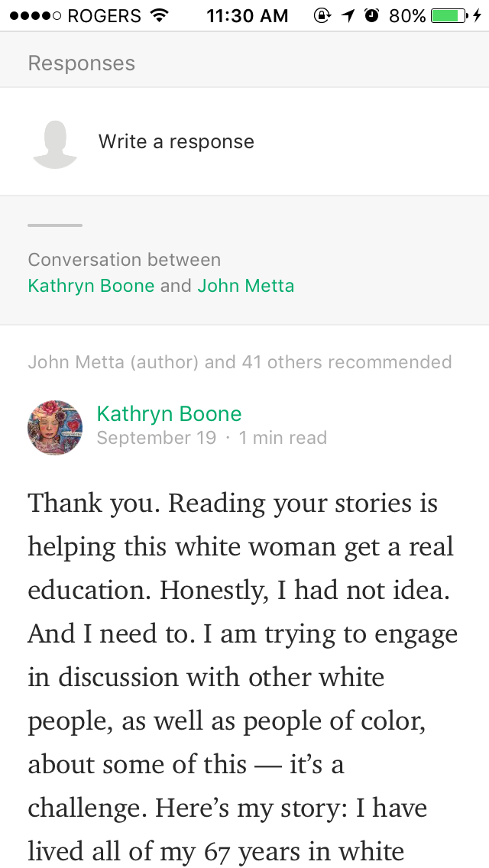Screen dimensions: 489x868
Task: Open John Metta's profile link
Action: coord(245,286)
